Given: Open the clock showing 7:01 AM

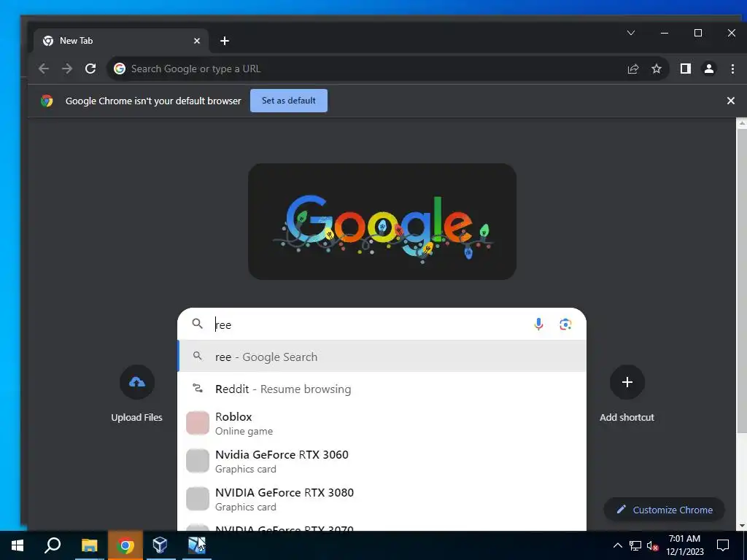Looking at the screenshot, I should point(684,545).
